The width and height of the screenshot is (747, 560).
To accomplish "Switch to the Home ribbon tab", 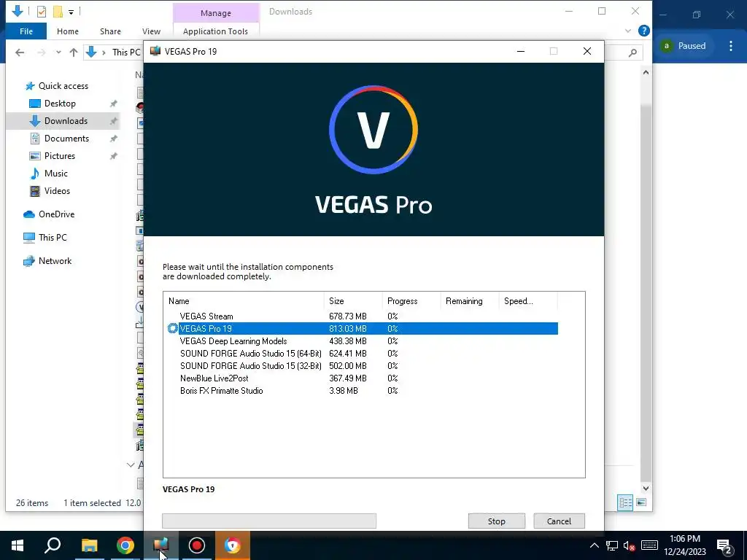I will pyautogui.click(x=68, y=31).
